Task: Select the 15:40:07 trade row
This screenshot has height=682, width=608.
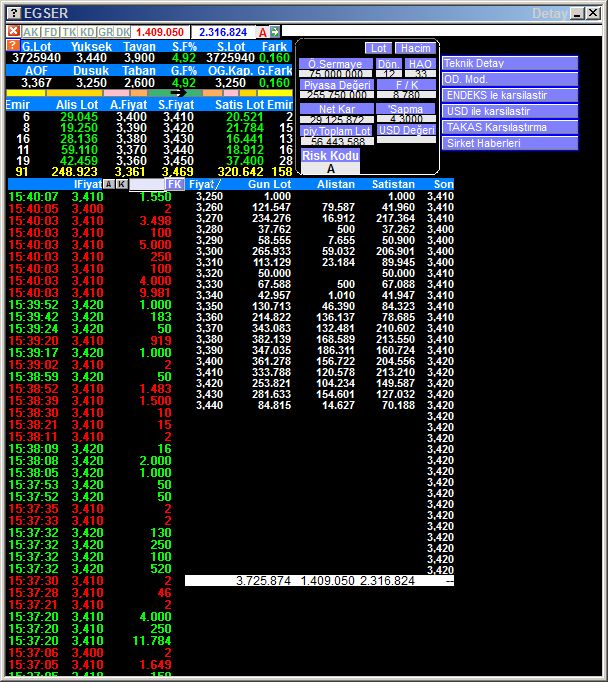Action: pyautogui.click(x=90, y=197)
